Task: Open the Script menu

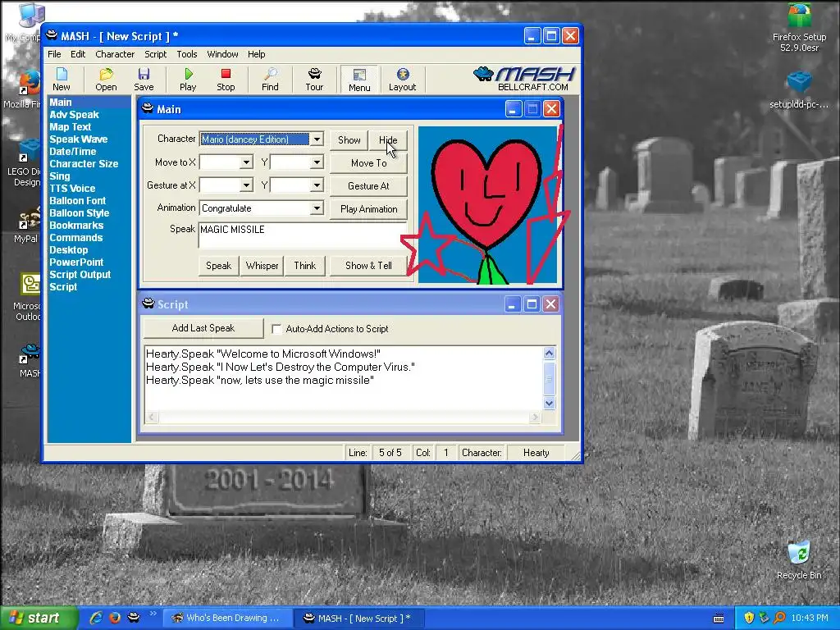Action: click(x=155, y=54)
